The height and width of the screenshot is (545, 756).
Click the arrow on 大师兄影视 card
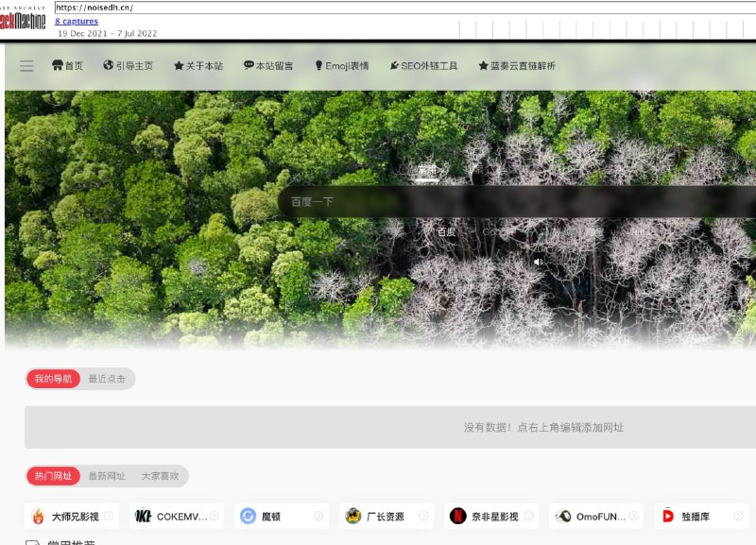point(109,516)
